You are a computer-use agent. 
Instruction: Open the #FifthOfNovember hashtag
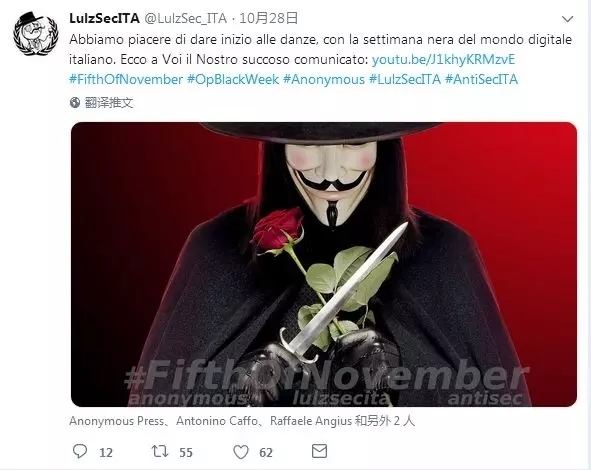(126, 80)
